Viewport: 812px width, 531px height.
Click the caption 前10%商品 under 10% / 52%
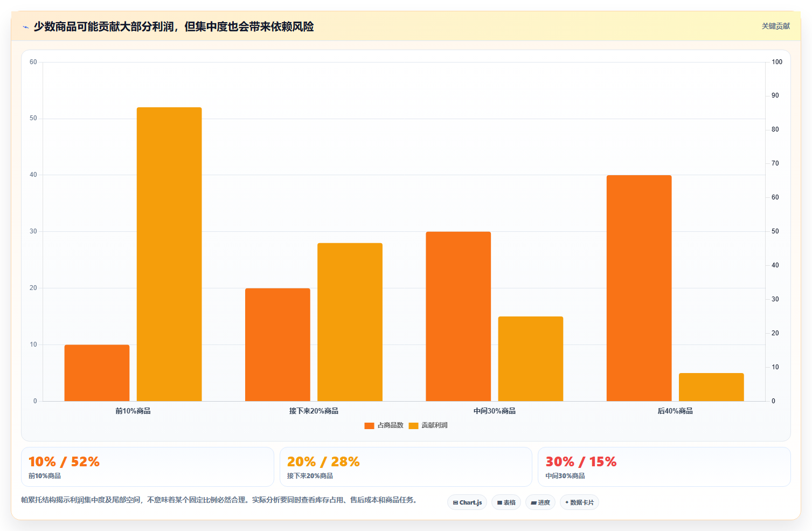click(x=45, y=476)
